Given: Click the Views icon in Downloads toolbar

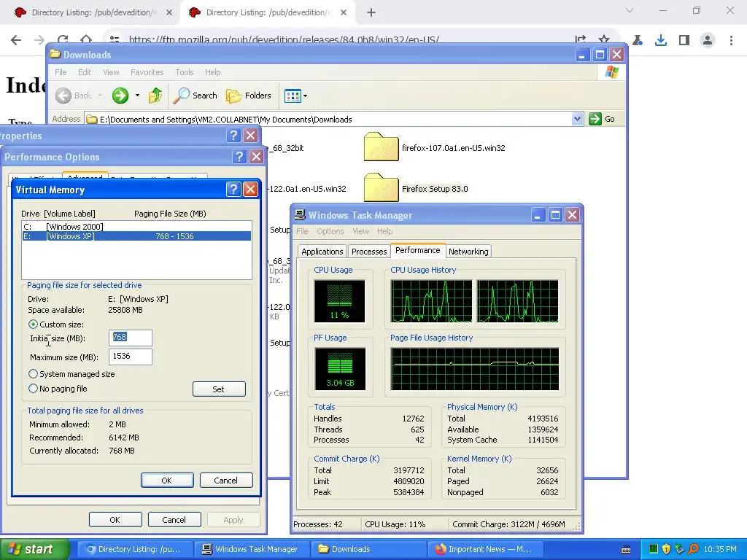Looking at the screenshot, I should point(293,96).
